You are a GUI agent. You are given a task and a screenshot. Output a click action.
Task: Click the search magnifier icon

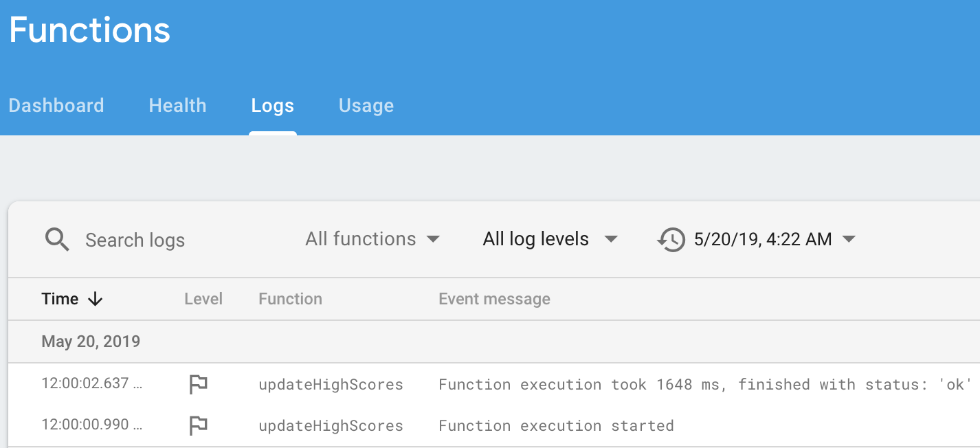(x=57, y=240)
